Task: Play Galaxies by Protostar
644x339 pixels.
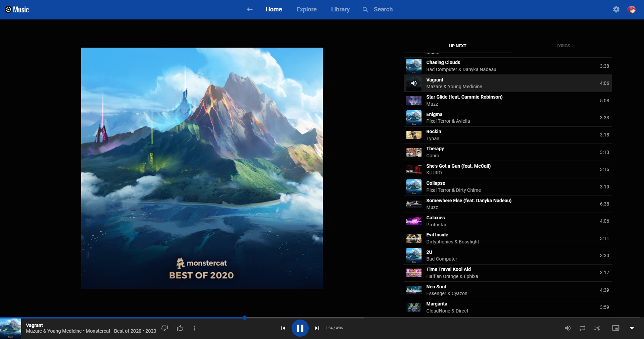Action: coord(508,221)
